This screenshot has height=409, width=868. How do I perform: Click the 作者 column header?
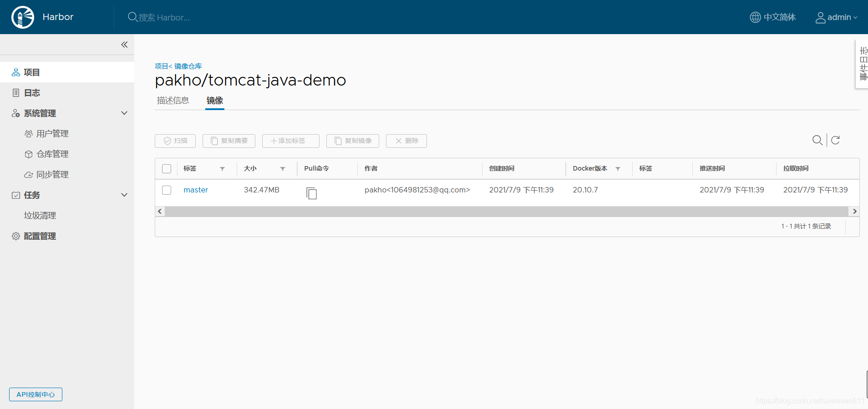[371, 169]
